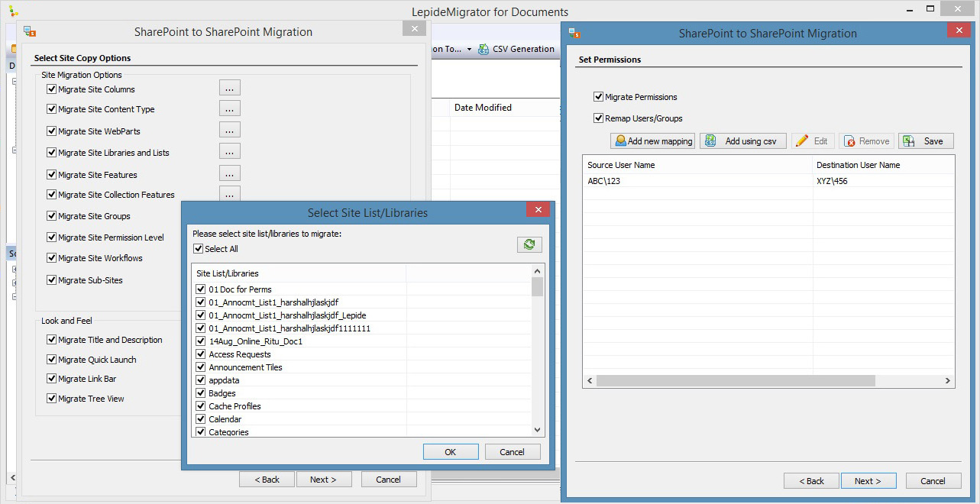
Task: Open ellipsis options for Migrate Site WebParts
Action: click(x=229, y=130)
